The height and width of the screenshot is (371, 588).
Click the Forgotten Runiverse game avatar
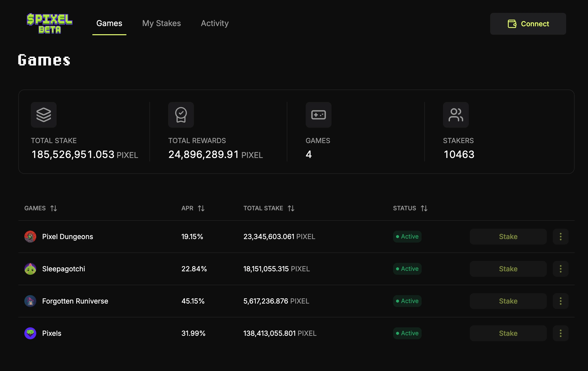click(x=30, y=301)
